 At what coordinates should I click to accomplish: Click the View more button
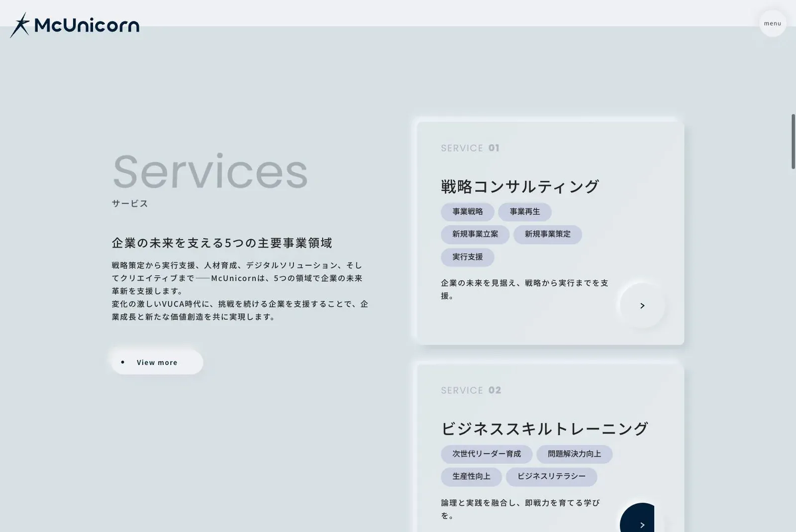coord(157,362)
